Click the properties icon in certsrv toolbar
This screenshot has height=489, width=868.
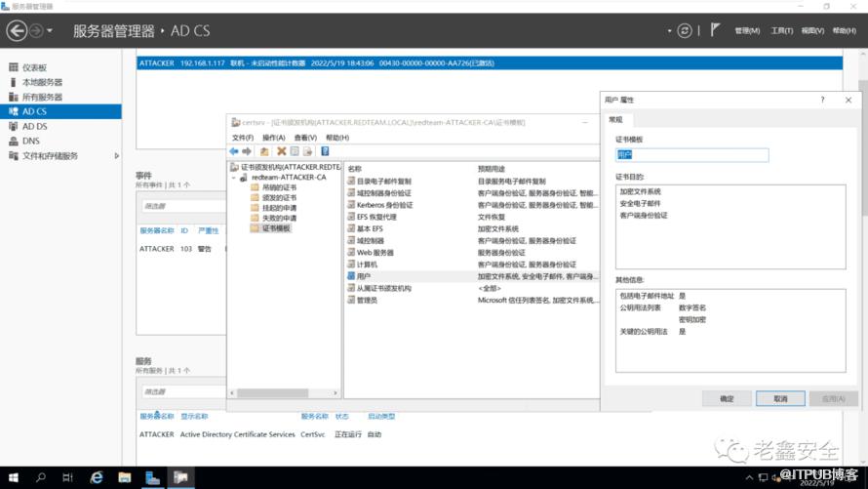click(295, 151)
